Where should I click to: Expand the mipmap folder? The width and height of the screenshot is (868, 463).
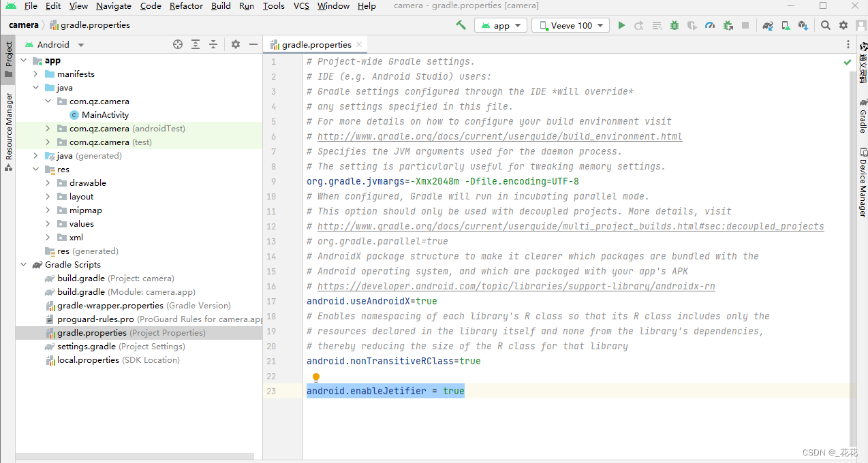(48, 210)
